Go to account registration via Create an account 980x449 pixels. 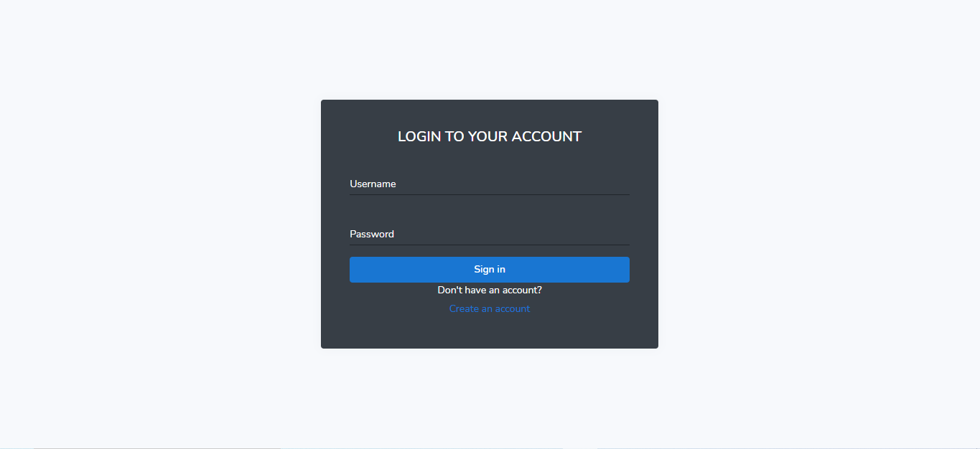pyautogui.click(x=490, y=309)
